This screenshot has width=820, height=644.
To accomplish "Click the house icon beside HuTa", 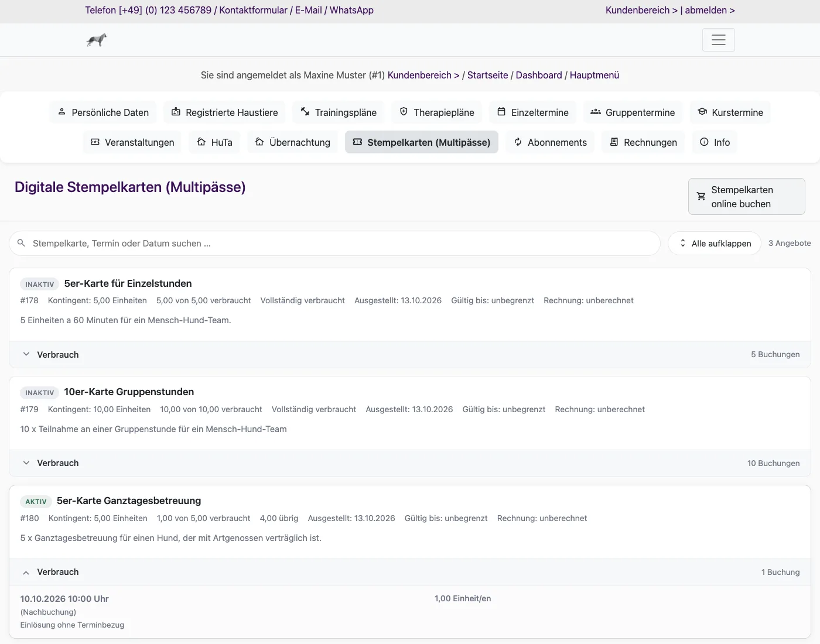I will tap(201, 142).
